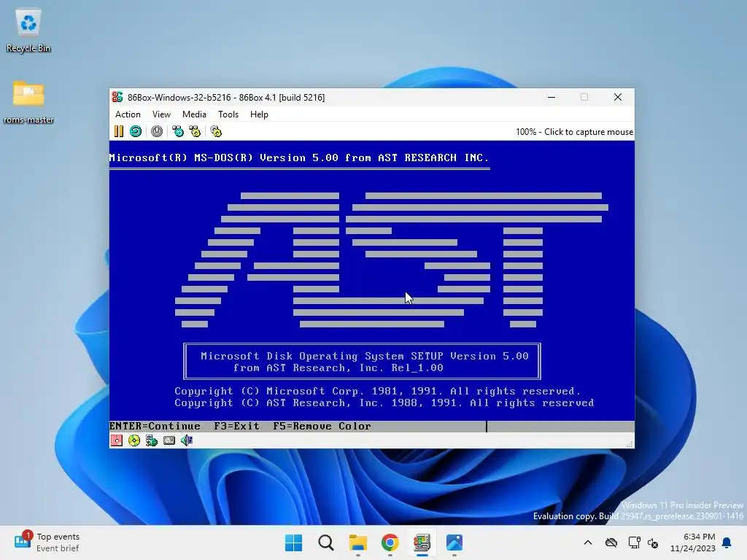Image resolution: width=747 pixels, height=560 pixels.
Task: Minimize the 86Box window
Action: [x=551, y=97]
